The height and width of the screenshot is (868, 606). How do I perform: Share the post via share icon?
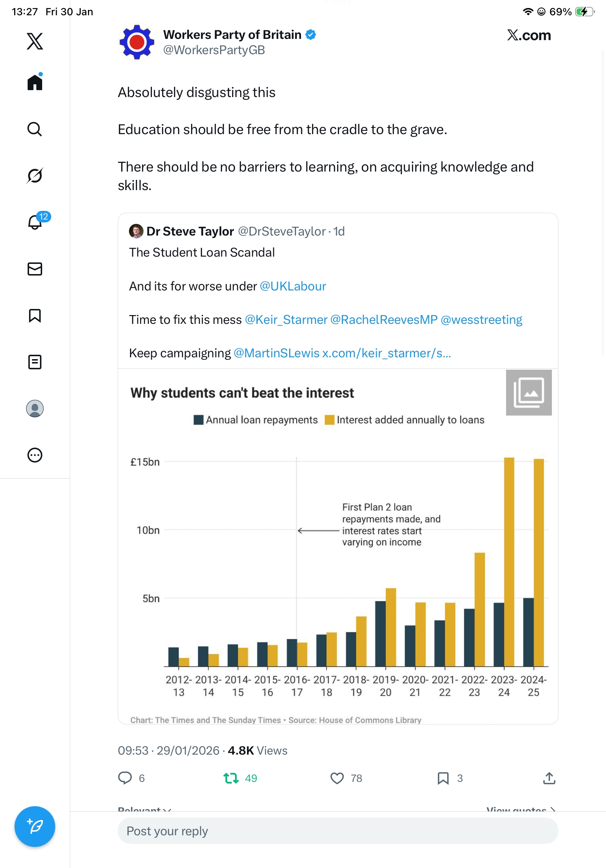pos(549,778)
